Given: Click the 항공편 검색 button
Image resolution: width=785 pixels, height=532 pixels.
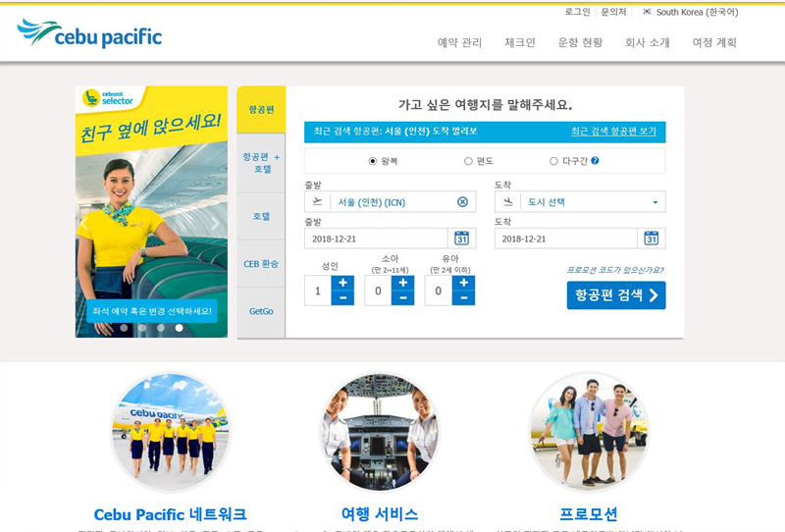Looking at the screenshot, I should [x=616, y=295].
